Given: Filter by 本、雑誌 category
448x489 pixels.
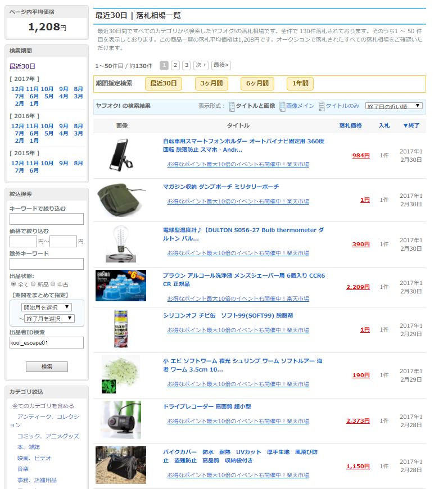Looking at the screenshot, I should 29,447.
